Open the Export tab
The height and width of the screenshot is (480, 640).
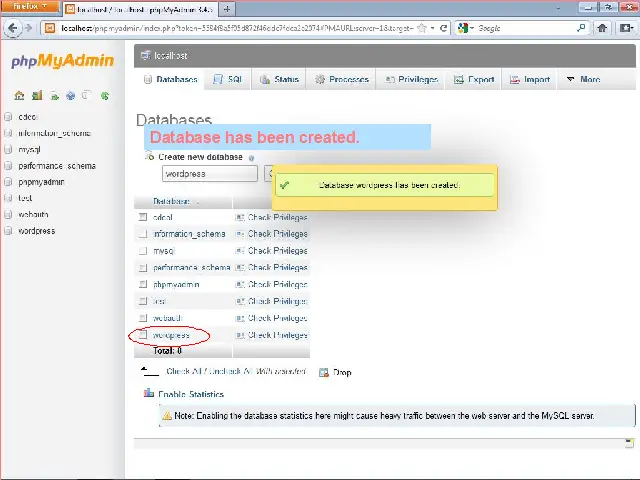[x=474, y=79]
